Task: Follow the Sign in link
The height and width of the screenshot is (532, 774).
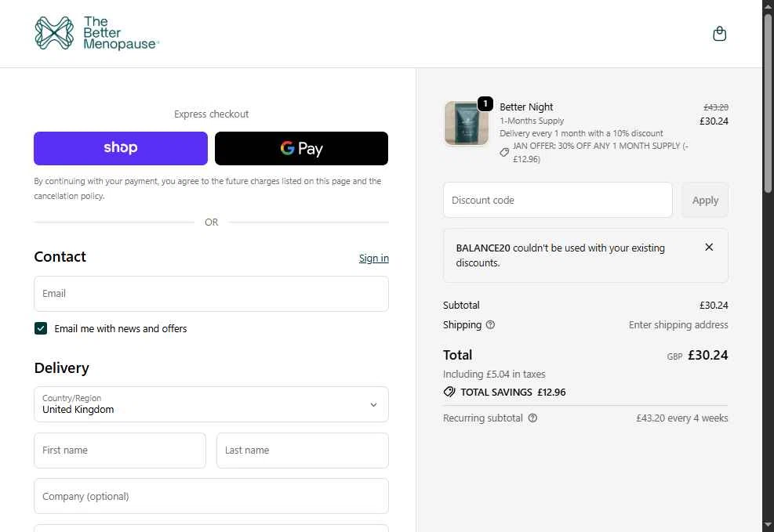Action: (x=374, y=259)
